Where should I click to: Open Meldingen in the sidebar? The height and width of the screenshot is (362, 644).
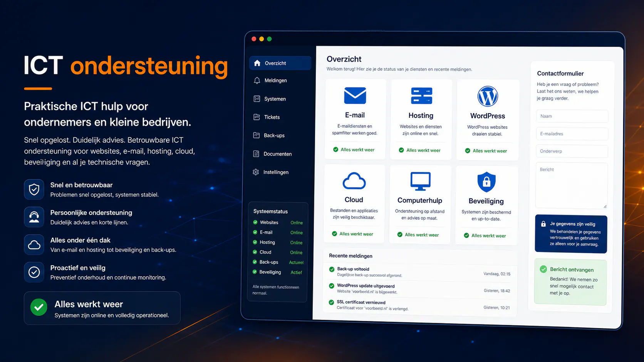tap(275, 80)
